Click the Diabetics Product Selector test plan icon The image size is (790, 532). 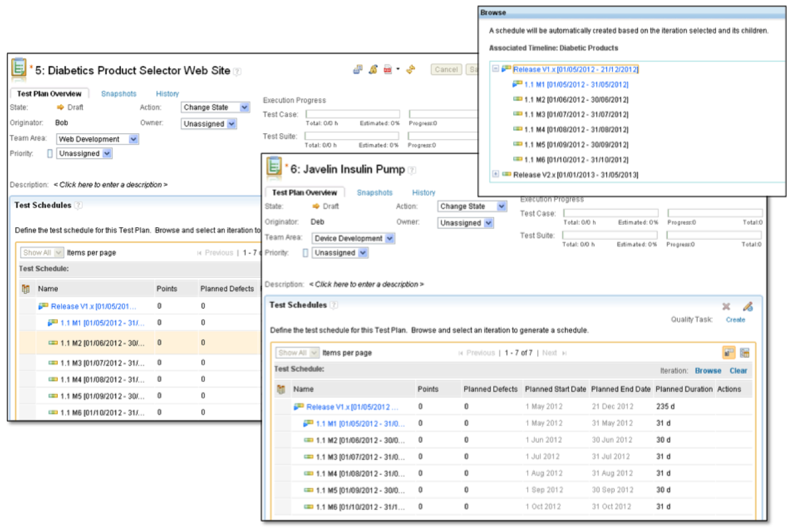click(19, 68)
